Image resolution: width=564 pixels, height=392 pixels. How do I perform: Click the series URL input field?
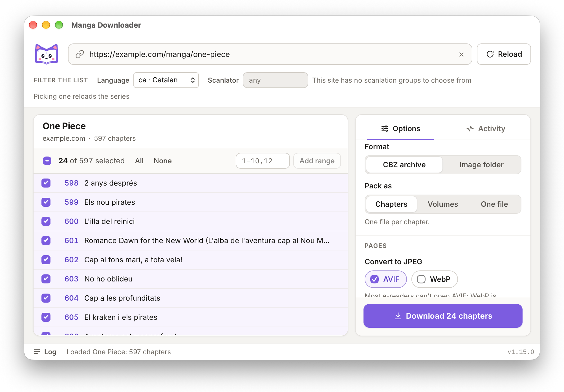point(270,54)
